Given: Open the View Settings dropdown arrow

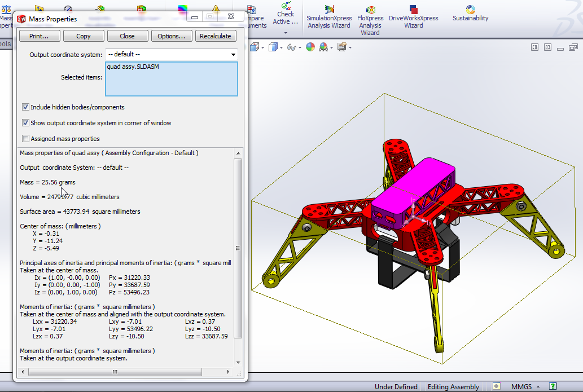Looking at the screenshot, I should (350, 47).
